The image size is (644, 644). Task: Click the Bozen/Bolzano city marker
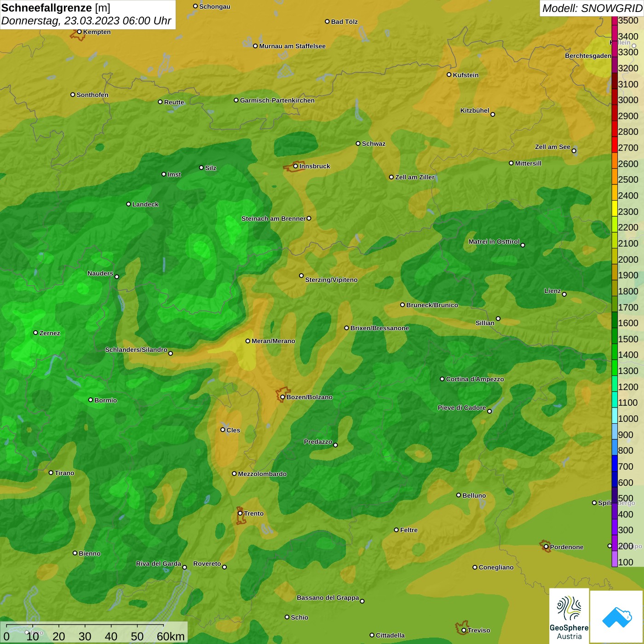coord(282,397)
